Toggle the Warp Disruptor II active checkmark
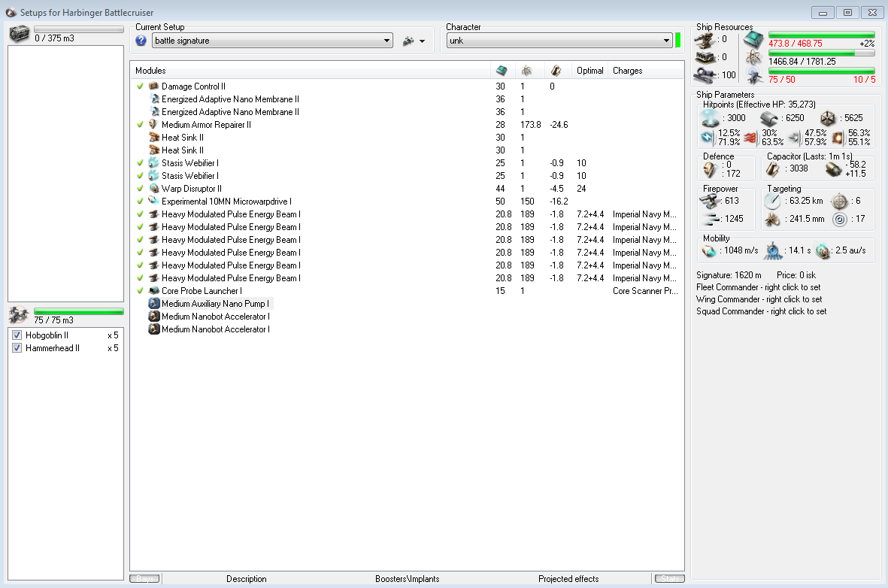Image resolution: width=888 pixels, height=588 pixels. pos(140,188)
